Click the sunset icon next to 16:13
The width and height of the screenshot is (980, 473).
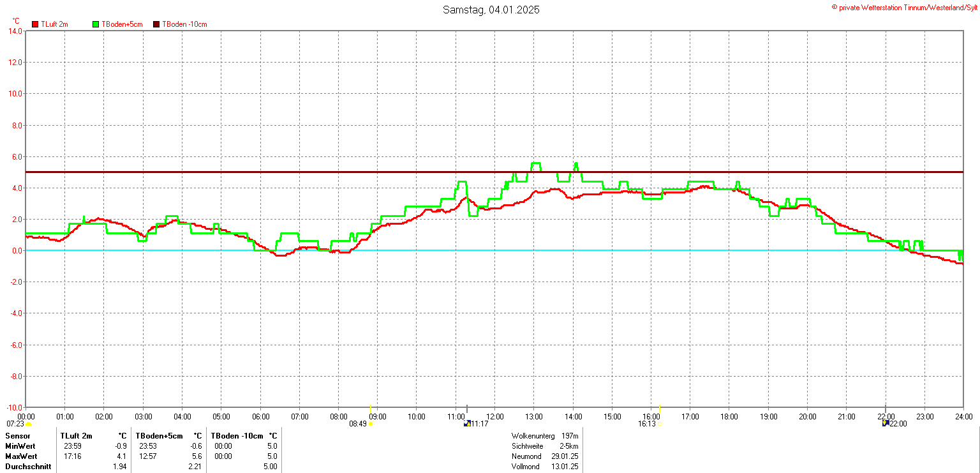tap(660, 424)
